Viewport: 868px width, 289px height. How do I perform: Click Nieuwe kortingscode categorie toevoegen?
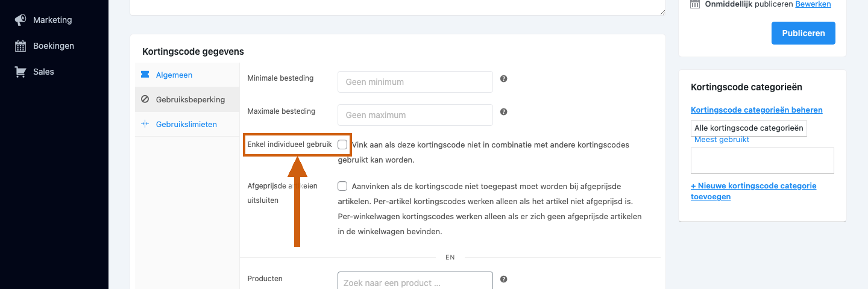pyautogui.click(x=753, y=191)
